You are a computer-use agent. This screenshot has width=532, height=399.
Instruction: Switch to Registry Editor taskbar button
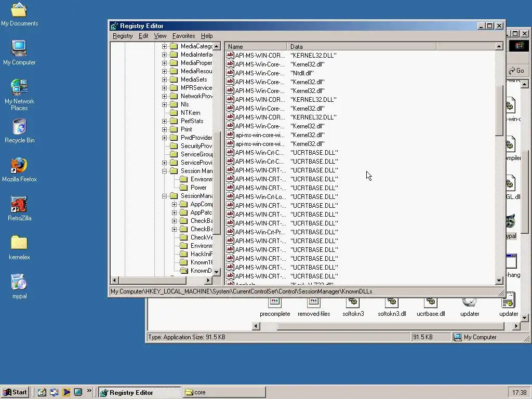tap(139, 393)
